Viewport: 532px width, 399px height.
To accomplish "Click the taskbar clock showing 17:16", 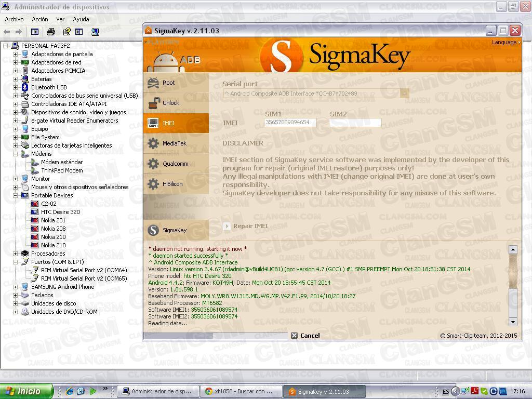I will (517, 392).
